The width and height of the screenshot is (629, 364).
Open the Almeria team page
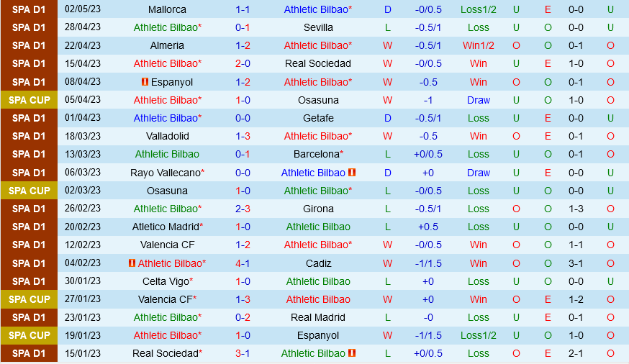coord(167,45)
